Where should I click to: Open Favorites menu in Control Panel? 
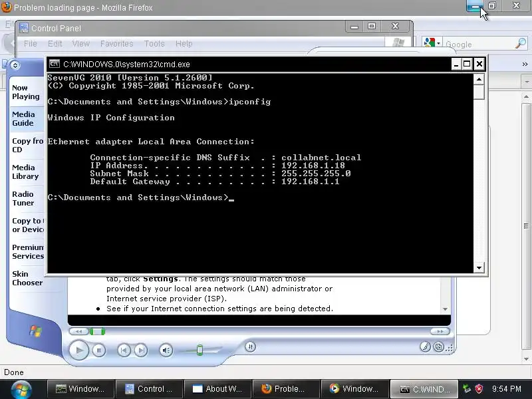click(117, 44)
